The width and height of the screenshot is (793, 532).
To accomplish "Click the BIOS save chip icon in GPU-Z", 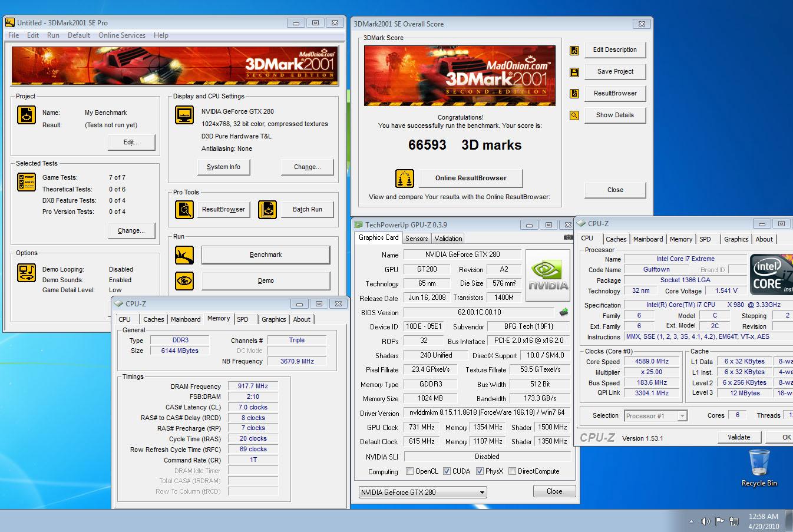I will point(564,312).
